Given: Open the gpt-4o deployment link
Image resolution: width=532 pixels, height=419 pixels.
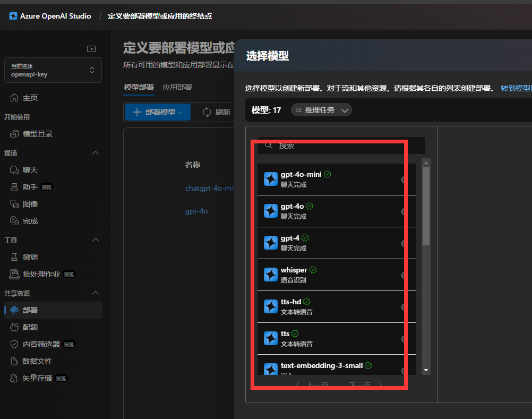Looking at the screenshot, I should [x=196, y=211].
